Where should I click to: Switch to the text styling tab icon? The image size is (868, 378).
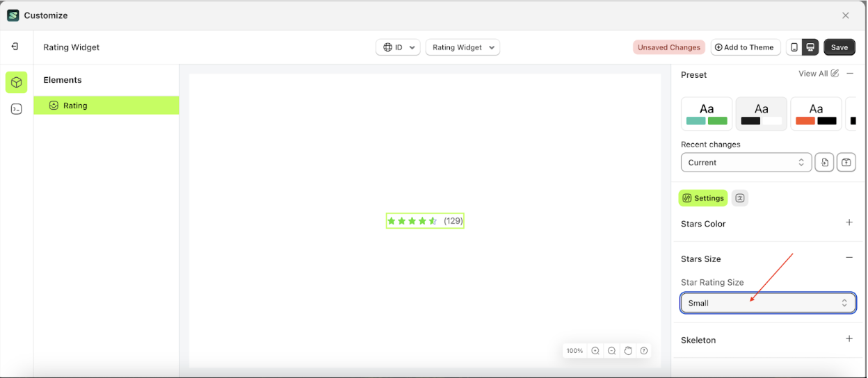[x=740, y=198]
